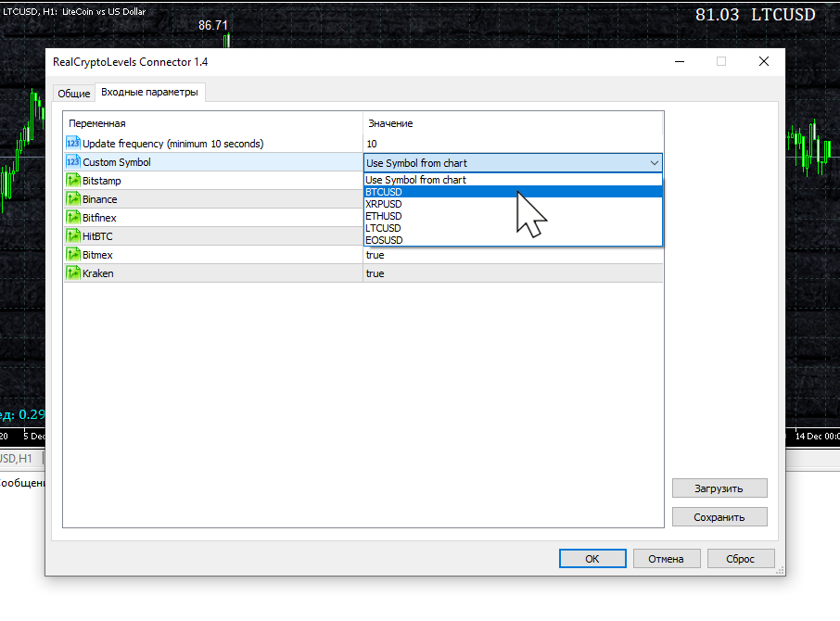Select the Binance variable row
The height and width of the screenshot is (621, 840).
pyautogui.click(x=213, y=199)
